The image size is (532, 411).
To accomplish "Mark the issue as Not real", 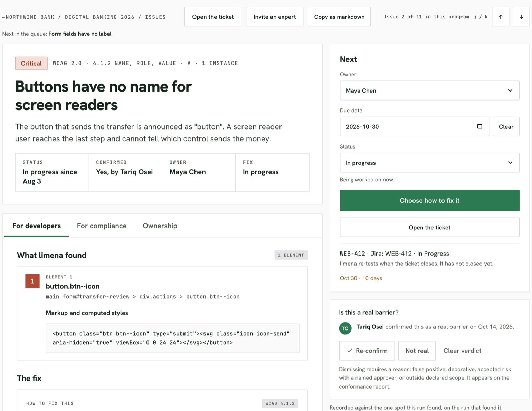I will [x=417, y=351].
